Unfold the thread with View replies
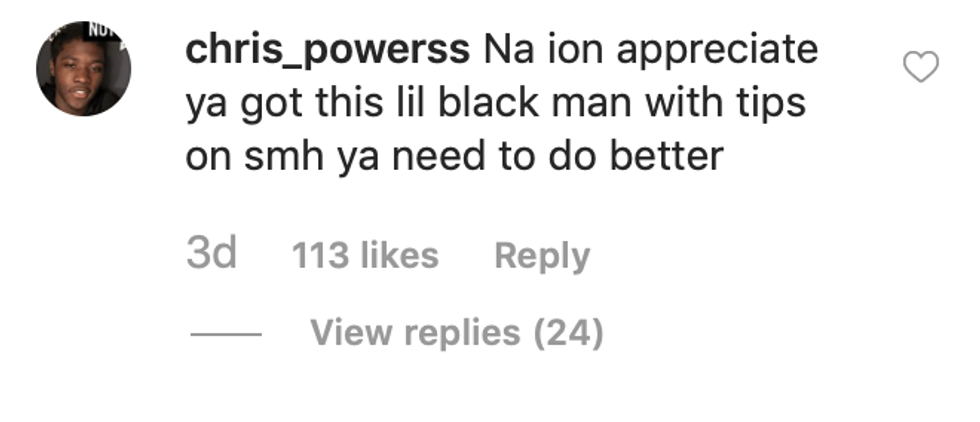 pyautogui.click(x=457, y=333)
